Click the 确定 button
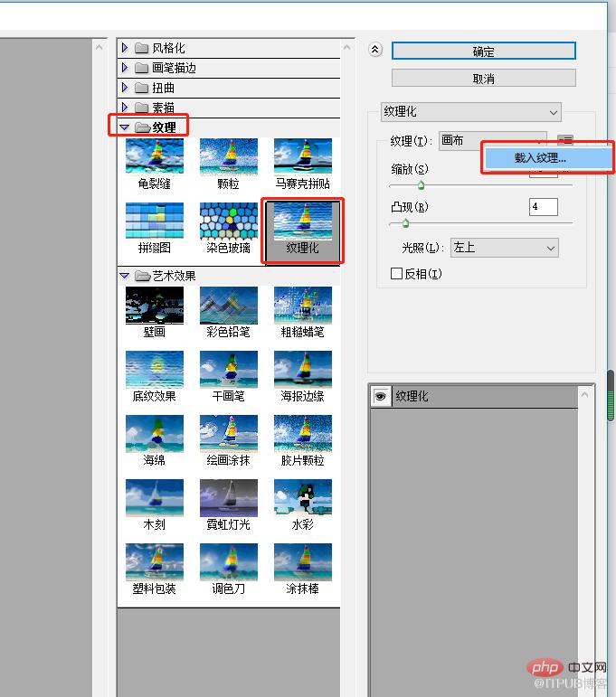The width and height of the screenshot is (616, 697). click(483, 52)
